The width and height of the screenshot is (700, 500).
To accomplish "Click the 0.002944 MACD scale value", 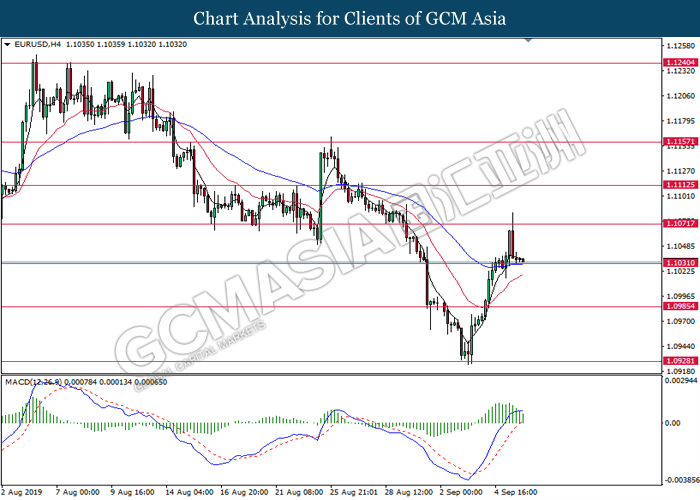I will [681, 381].
